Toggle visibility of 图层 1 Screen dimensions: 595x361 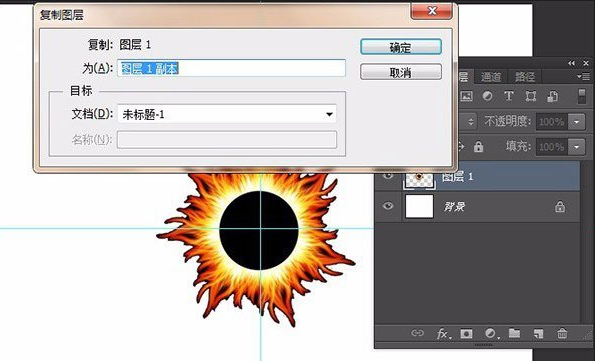pyautogui.click(x=388, y=176)
